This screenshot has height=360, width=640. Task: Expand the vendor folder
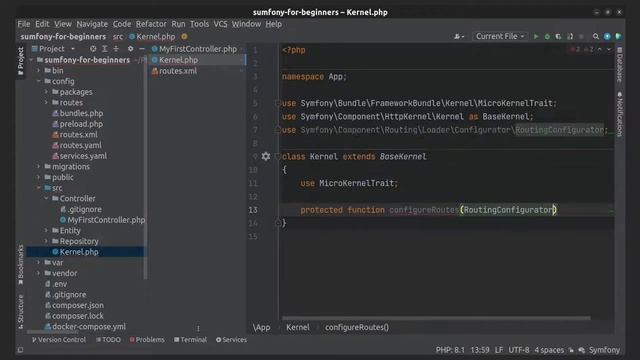pos(39,273)
